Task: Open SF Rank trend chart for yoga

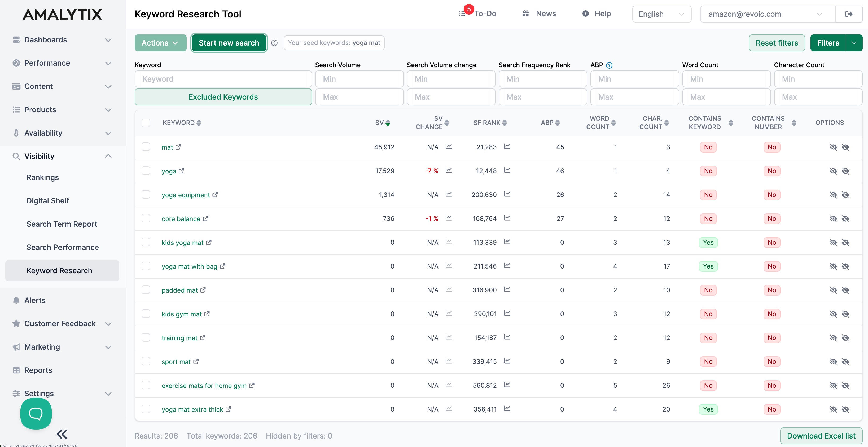Action: pyautogui.click(x=507, y=170)
